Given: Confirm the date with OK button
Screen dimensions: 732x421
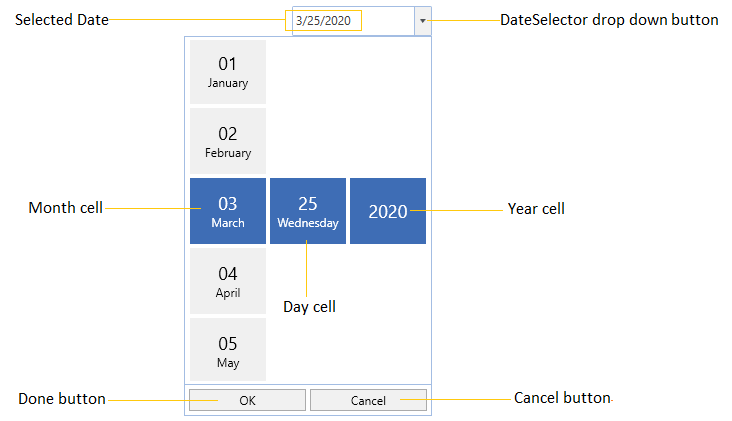Looking at the screenshot, I should (247, 400).
